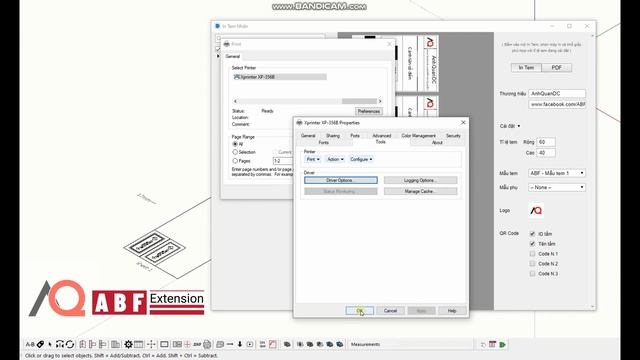
Task: Click the A-B labeling tool icon
Action: pos(30,344)
